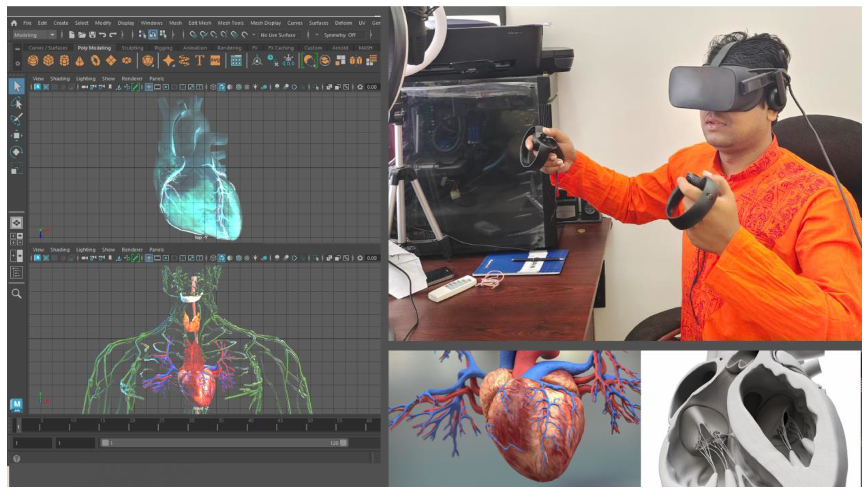Viewport: 868px width, 492px height.
Task: Open Shading menu of bottom viewport
Action: click(60, 250)
